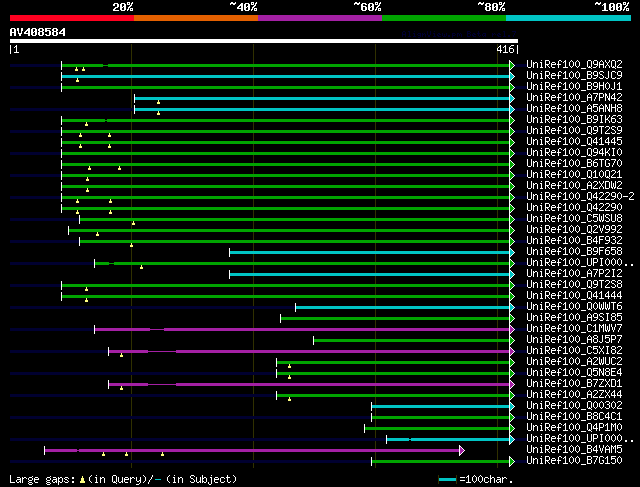Pick the yellow gap marker beneath B9IK63
The height and width of the screenshot is (487, 640).
coord(86,124)
